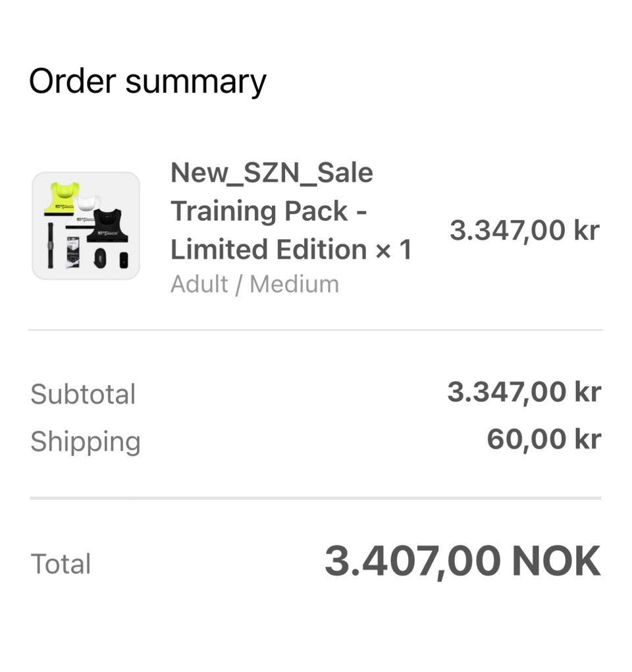This screenshot has width=632, height=672.
Task: Click the oval black pod case
Action: tap(100, 257)
